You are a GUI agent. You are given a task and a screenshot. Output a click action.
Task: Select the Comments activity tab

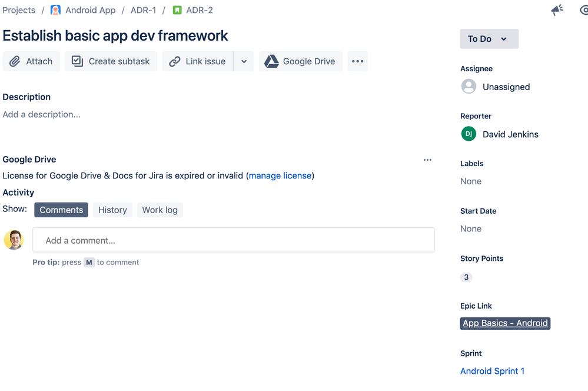[61, 210]
